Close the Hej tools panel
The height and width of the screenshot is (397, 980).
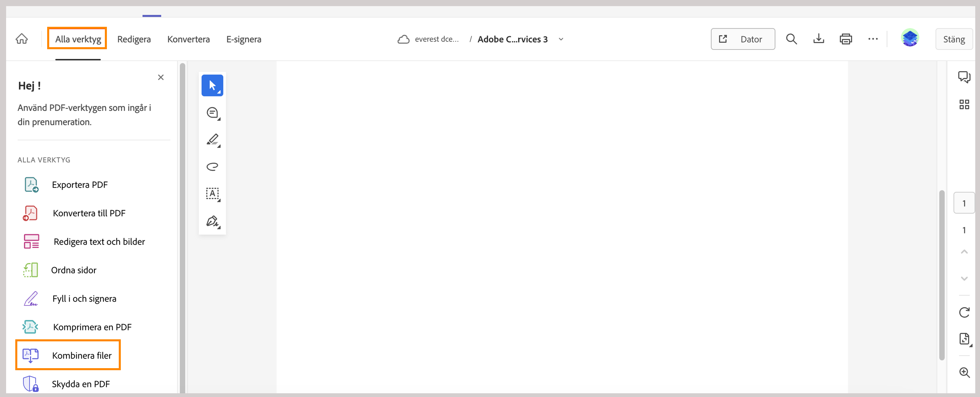coord(161,77)
